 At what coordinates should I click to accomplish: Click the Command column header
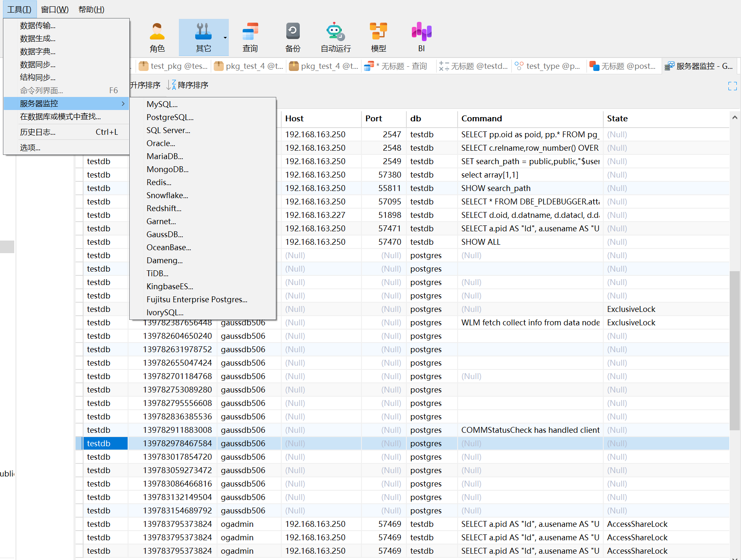(482, 118)
